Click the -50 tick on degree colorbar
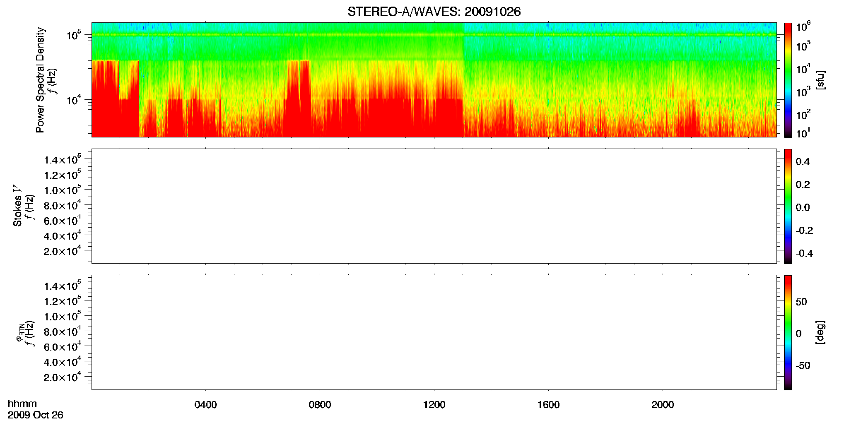The width and height of the screenshot is (868, 447). tap(803, 366)
